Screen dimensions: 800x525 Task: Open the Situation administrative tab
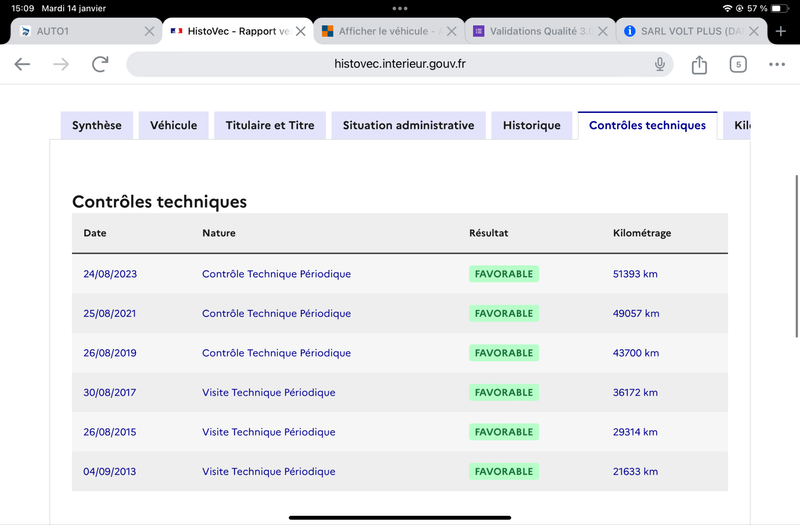408,126
